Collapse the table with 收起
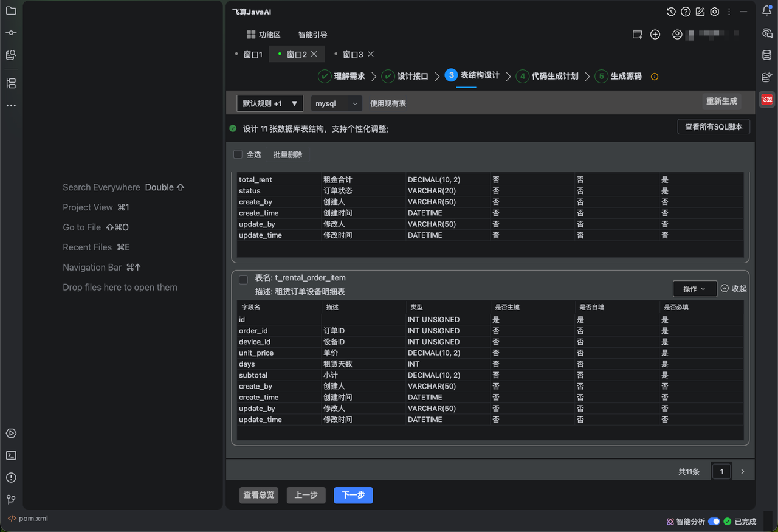Image resolution: width=778 pixels, height=532 pixels. tap(734, 289)
